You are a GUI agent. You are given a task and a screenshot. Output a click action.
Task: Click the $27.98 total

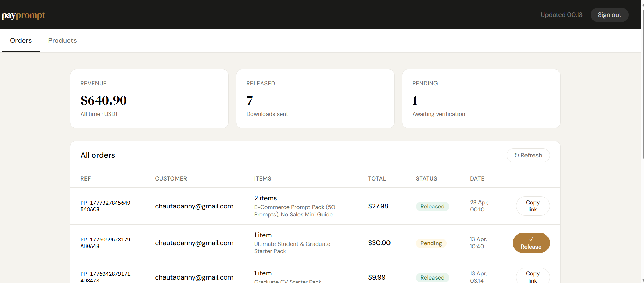(378, 206)
